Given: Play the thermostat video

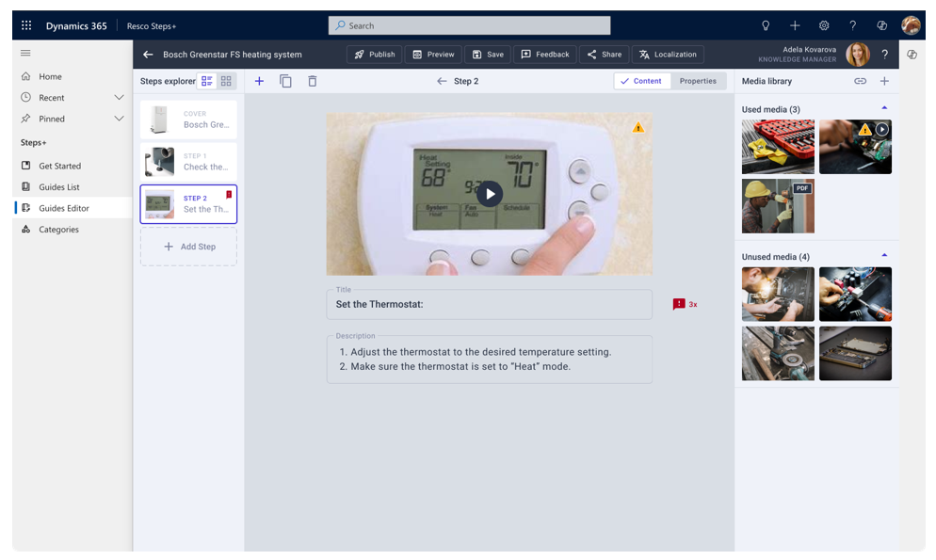Looking at the screenshot, I should (490, 194).
